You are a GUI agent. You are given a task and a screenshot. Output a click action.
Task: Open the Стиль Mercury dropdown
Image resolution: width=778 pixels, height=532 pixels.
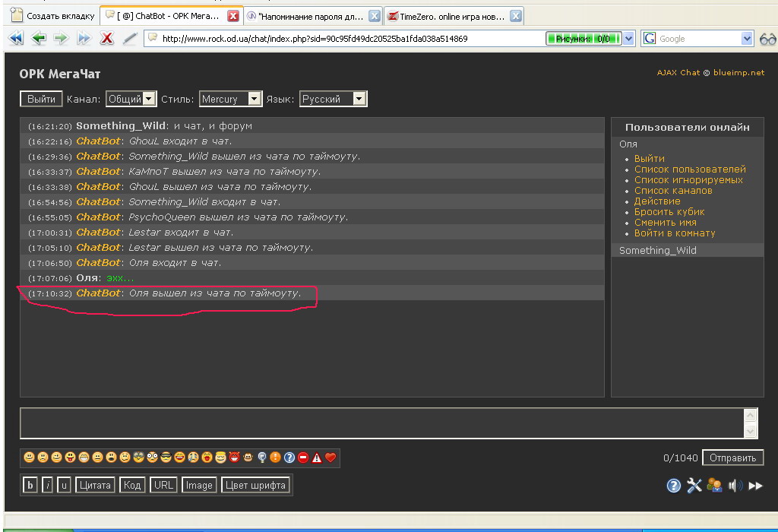click(230, 99)
